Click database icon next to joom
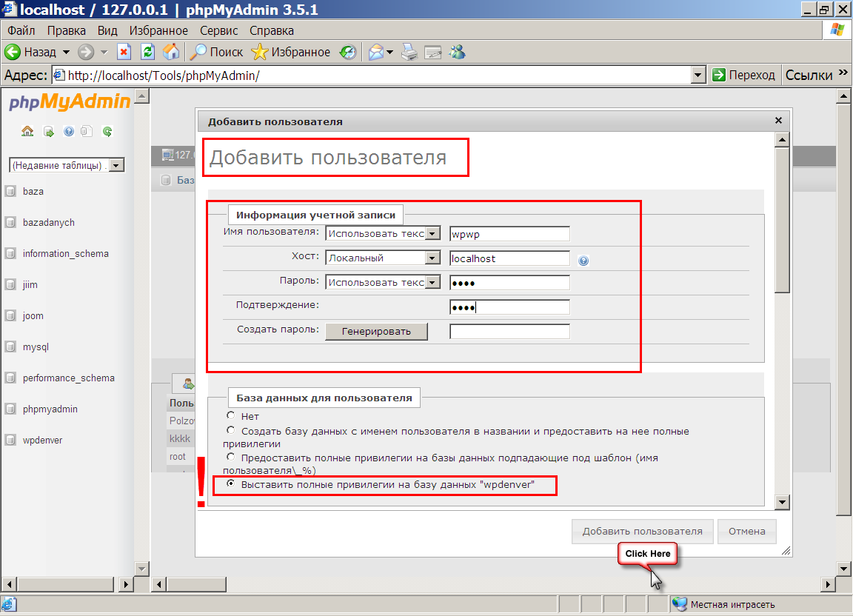Screen dimensions: 853x616 click(x=10, y=315)
